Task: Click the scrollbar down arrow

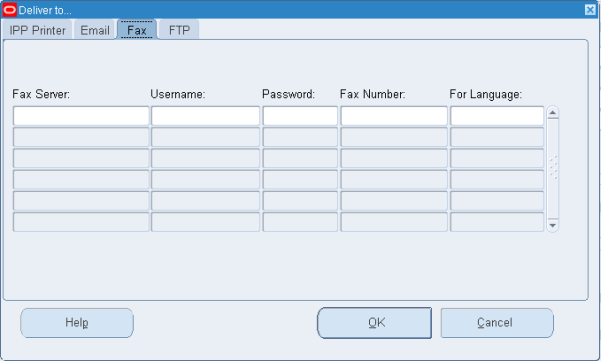Action: [x=552, y=225]
